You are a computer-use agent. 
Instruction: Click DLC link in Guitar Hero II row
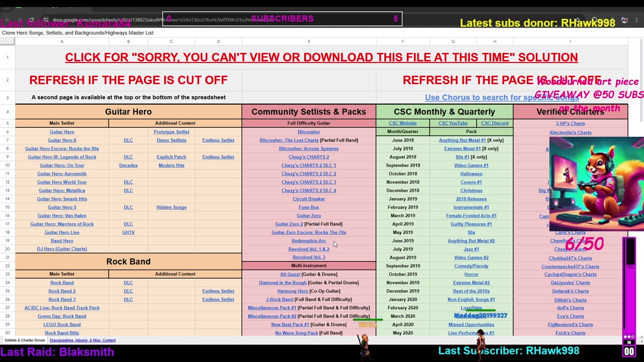click(128, 140)
